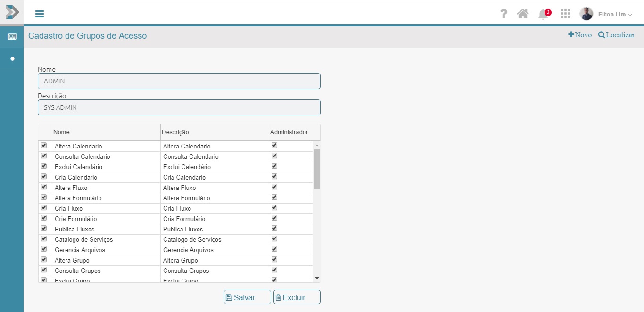Click the application logo in top-left
The image size is (644, 312).
12,12
